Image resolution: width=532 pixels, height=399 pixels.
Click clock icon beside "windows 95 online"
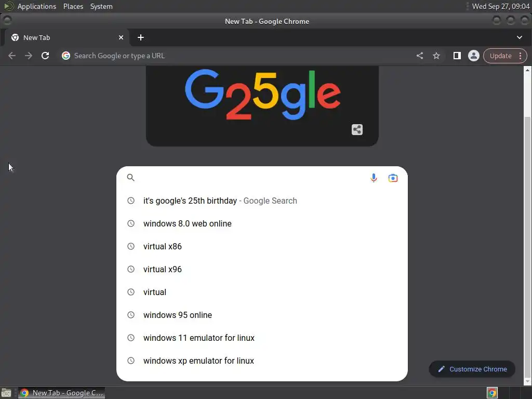point(130,315)
